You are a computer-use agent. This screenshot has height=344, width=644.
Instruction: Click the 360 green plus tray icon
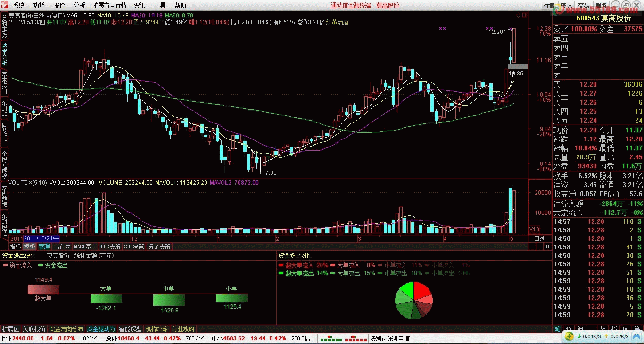[570, 336]
